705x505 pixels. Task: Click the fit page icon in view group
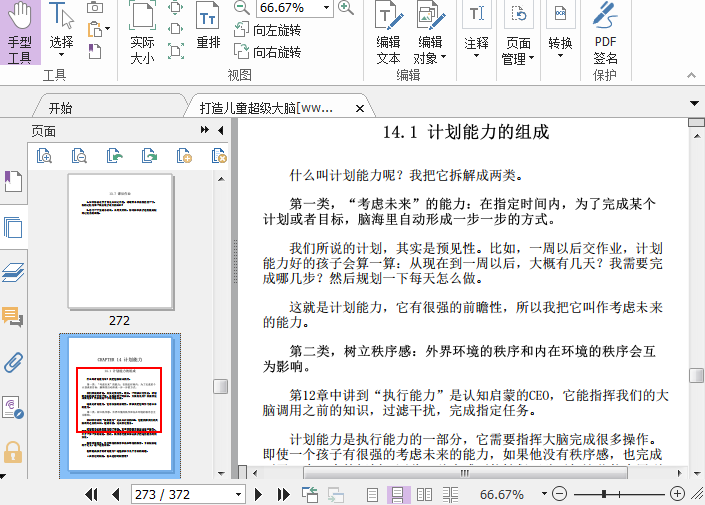point(175,7)
